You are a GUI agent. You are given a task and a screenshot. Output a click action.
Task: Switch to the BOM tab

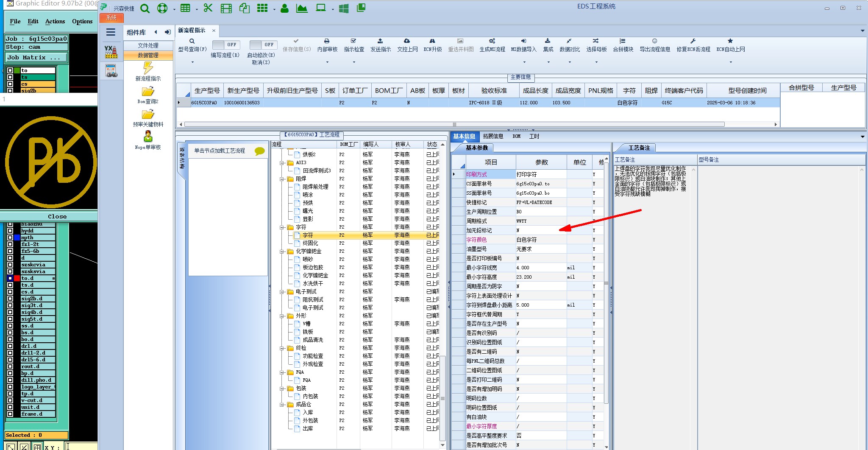[516, 137]
